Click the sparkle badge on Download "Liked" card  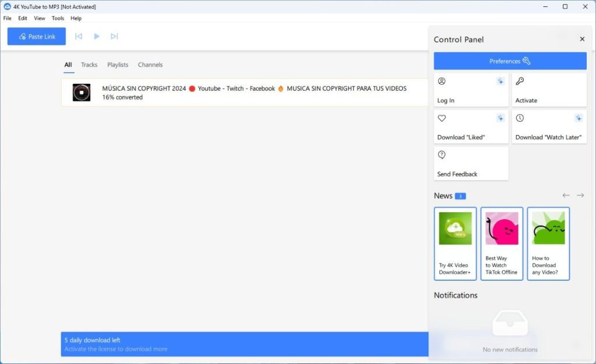(x=501, y=117)
